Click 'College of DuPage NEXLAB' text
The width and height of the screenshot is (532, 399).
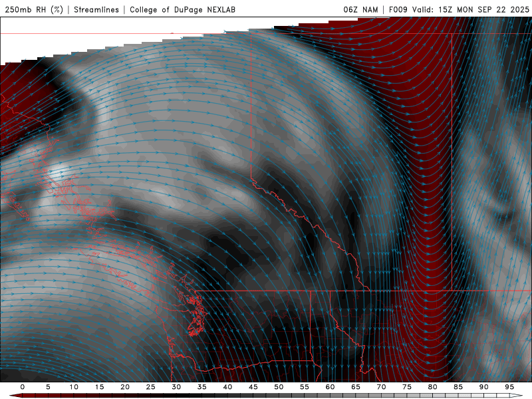click(x=182, y=9)
